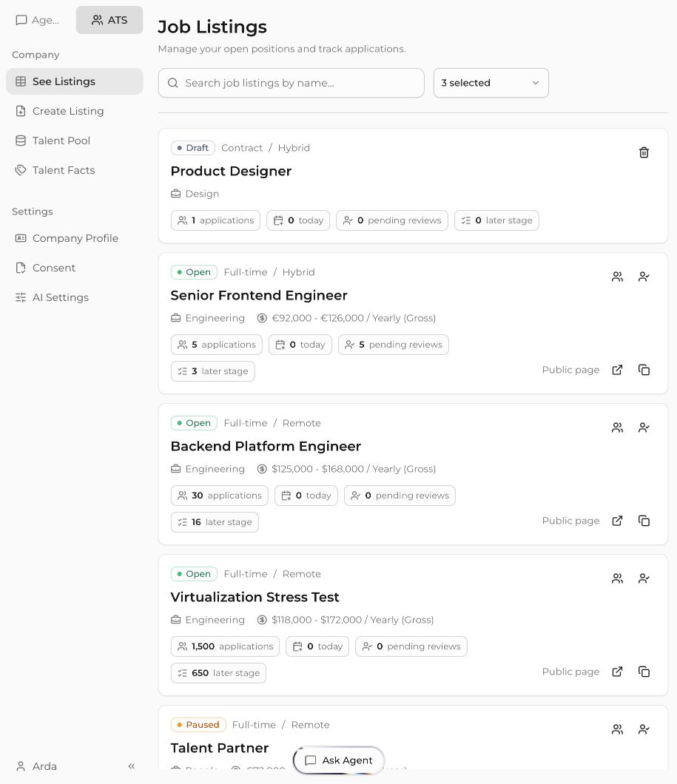The width and height of the screenshot is (677, 784).
Task: Go to Talent Facts
Action: pyautogui.click(x=75, y=170)
